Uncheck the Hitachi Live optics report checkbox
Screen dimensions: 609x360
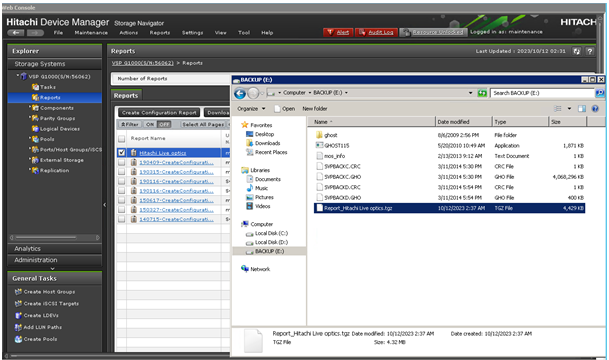(x=122, y=153)
